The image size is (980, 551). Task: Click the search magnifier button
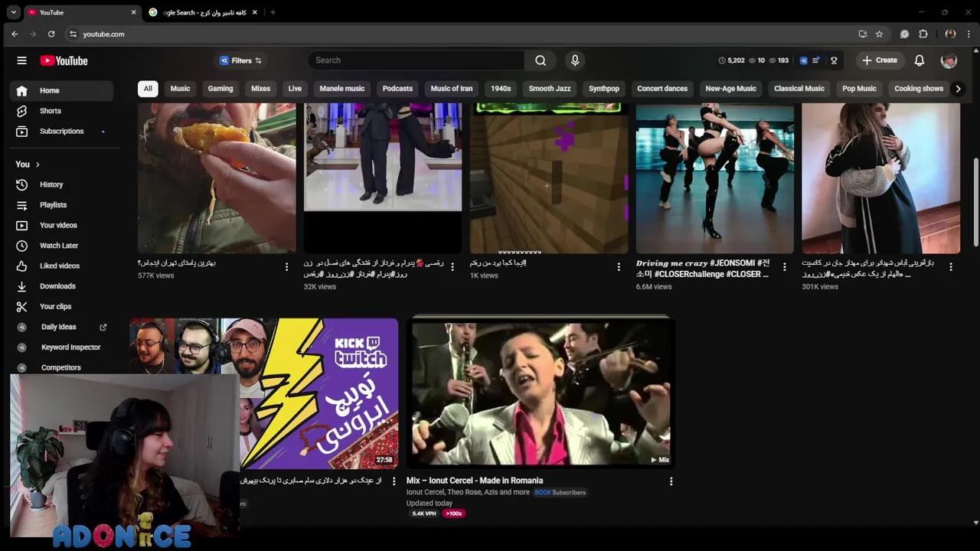coord(541,60)
